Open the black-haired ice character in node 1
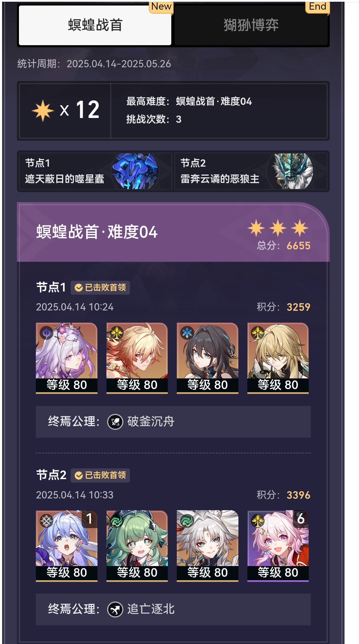The width and height of the screenshot is (359, 644). click(x=207, y=358)
